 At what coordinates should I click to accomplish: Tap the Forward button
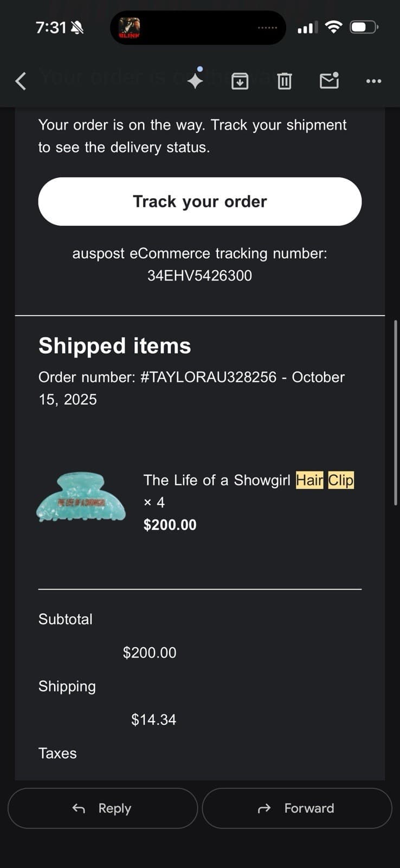click(x=297, y=808)
